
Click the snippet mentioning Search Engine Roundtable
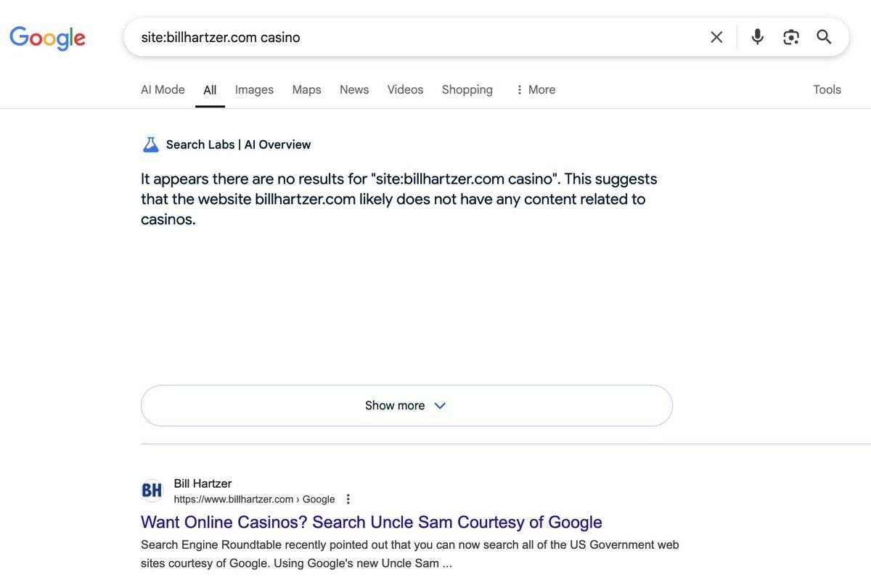410,554
